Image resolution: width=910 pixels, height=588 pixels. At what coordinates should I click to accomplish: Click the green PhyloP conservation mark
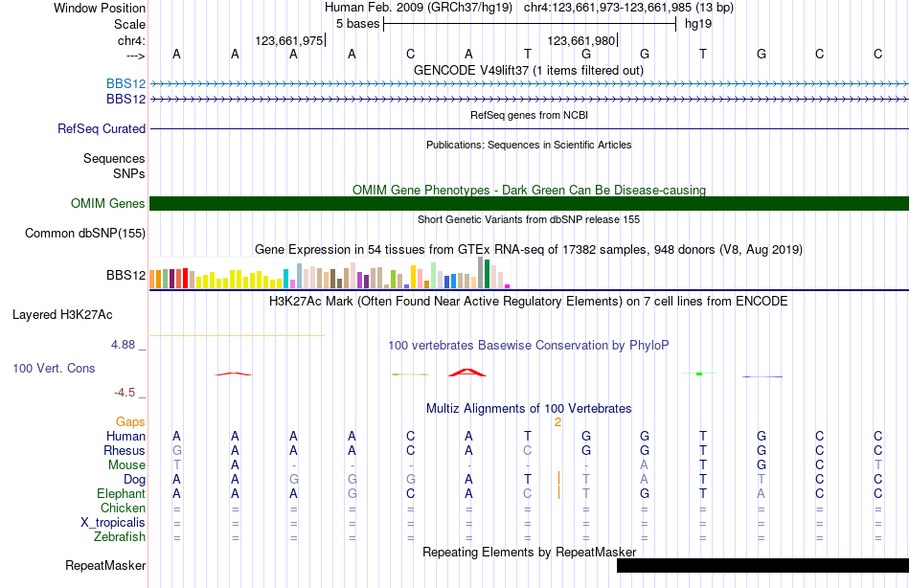coord(699,373)
